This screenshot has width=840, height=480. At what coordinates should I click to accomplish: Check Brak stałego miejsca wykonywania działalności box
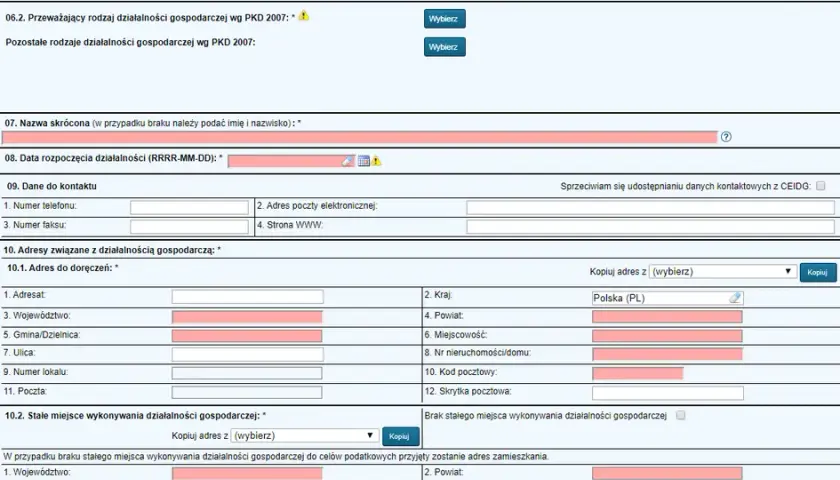click(x=680, y=415)
